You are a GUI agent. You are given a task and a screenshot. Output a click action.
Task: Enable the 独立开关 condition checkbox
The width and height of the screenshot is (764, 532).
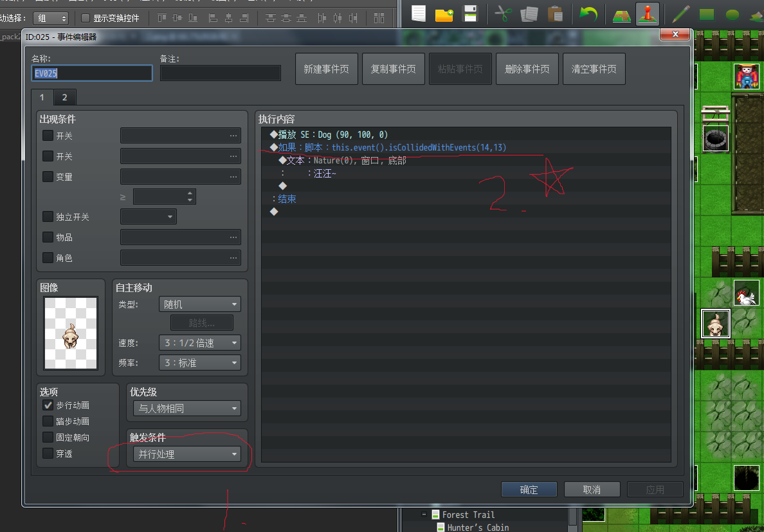(48, 216)
